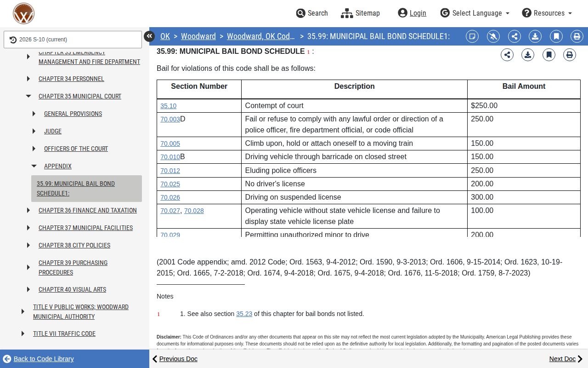Expand General Provisions tree arrow

34,114
